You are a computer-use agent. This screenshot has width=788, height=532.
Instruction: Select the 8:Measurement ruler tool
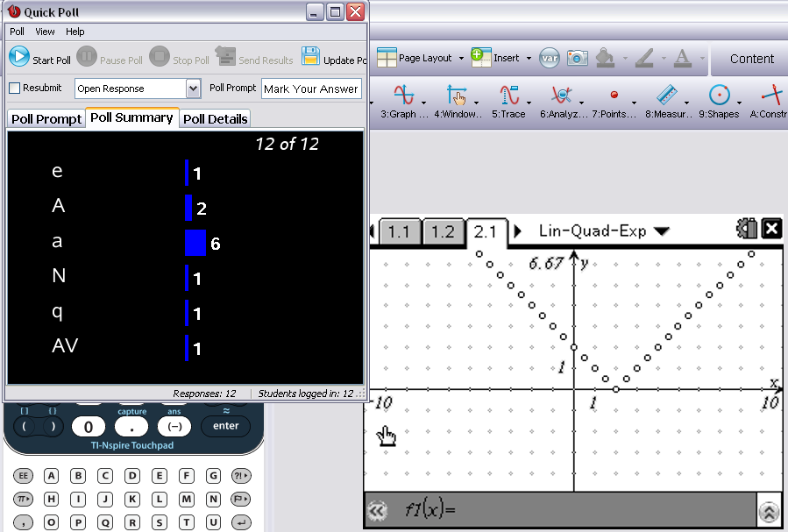667,95
